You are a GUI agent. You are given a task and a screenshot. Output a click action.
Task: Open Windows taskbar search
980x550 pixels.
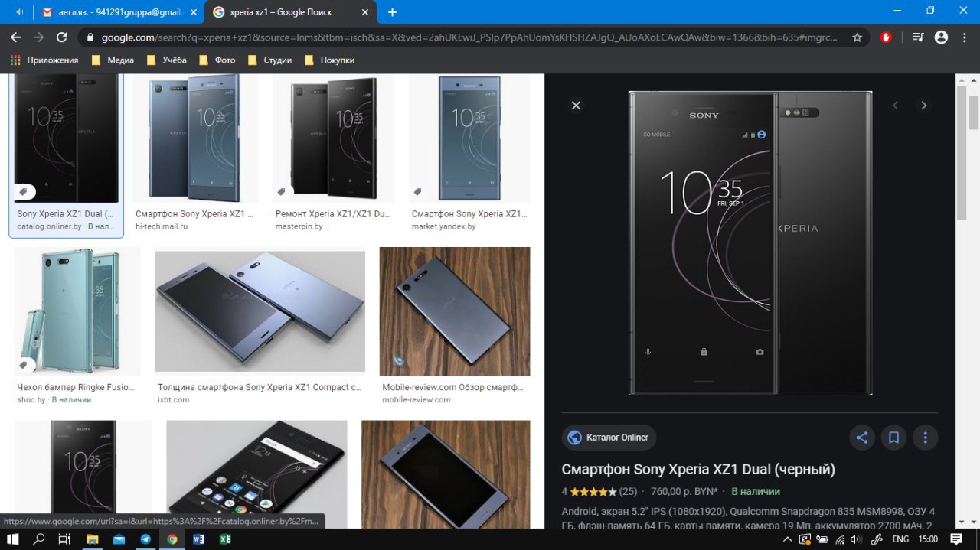click(x=38, y=539)
